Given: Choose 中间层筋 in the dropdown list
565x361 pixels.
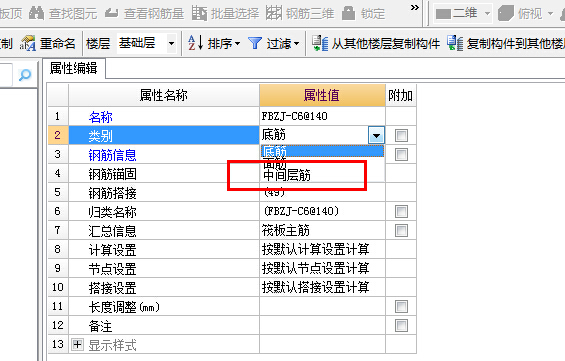Looking at the screenshot, I should (x=322, y=175).
